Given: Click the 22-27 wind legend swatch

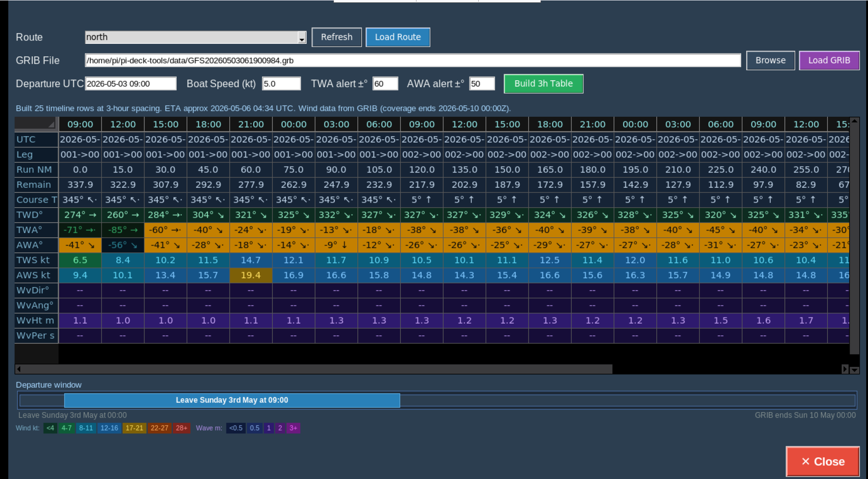Looking at the screenshot, I should click(160, 428).
